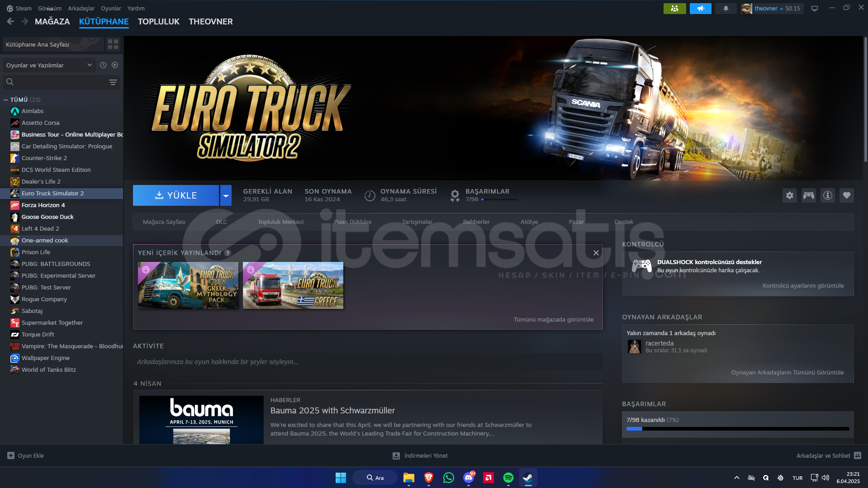The width and height of the screenshot is (868, 488).
Task: Click the Oyun Ekle plus icon
Action: pyautogui.click(x=11, y=455)
